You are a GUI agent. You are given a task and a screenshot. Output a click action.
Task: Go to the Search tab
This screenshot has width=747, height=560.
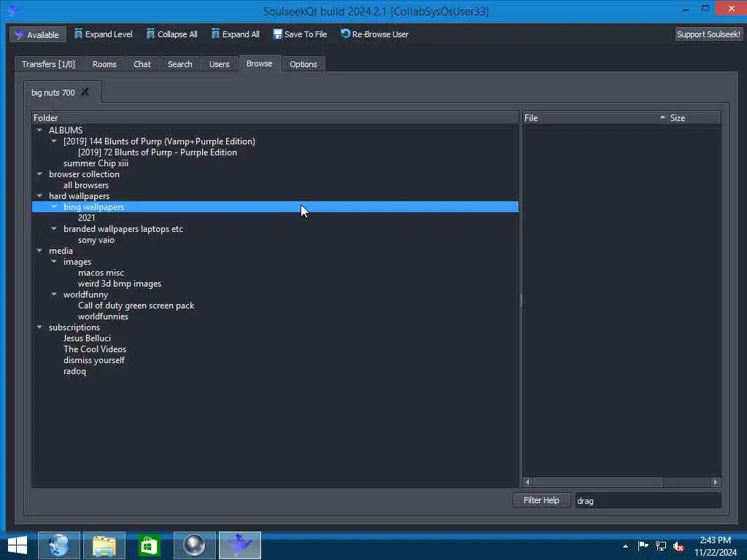(179, 64)
